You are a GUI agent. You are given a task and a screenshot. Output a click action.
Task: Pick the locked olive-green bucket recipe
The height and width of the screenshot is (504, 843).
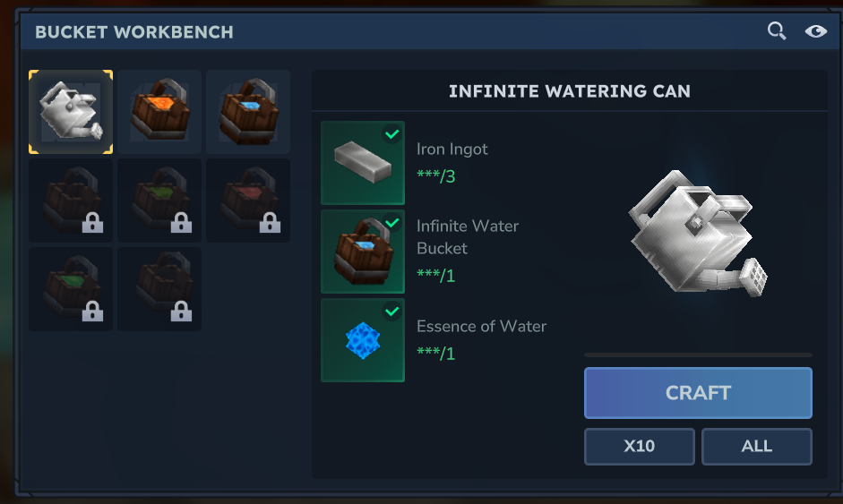coord(159,201)
